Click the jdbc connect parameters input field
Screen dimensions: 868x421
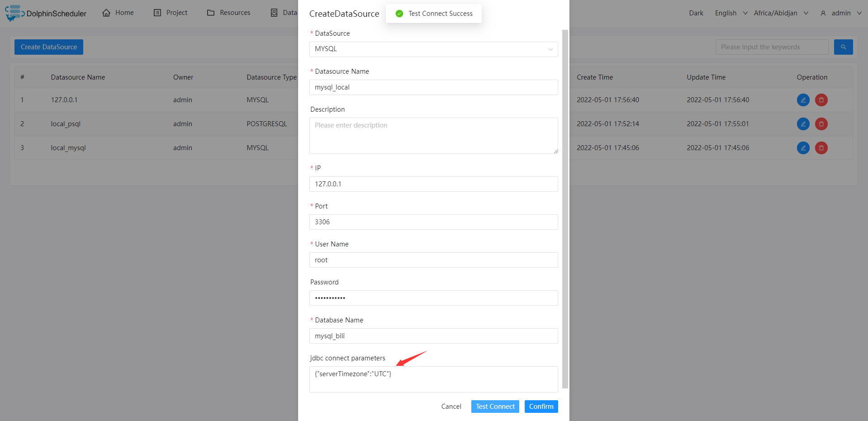tap(433, 379)
